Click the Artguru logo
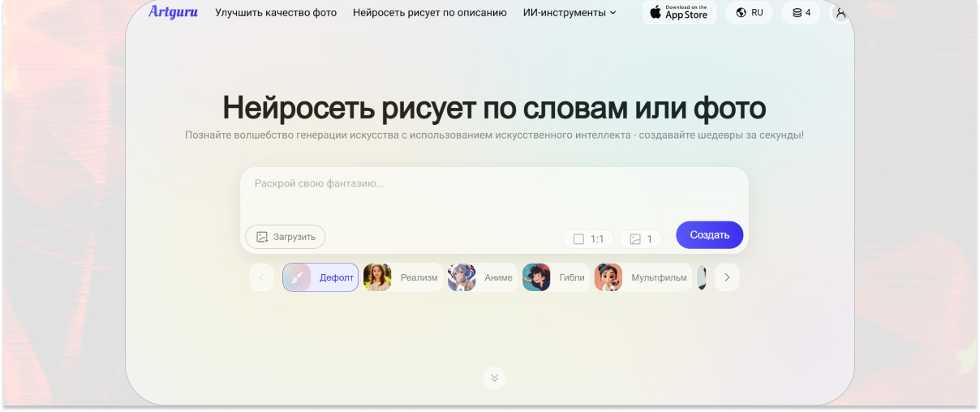The height and width of the screenshot is (412, 980). coord(174,12)
